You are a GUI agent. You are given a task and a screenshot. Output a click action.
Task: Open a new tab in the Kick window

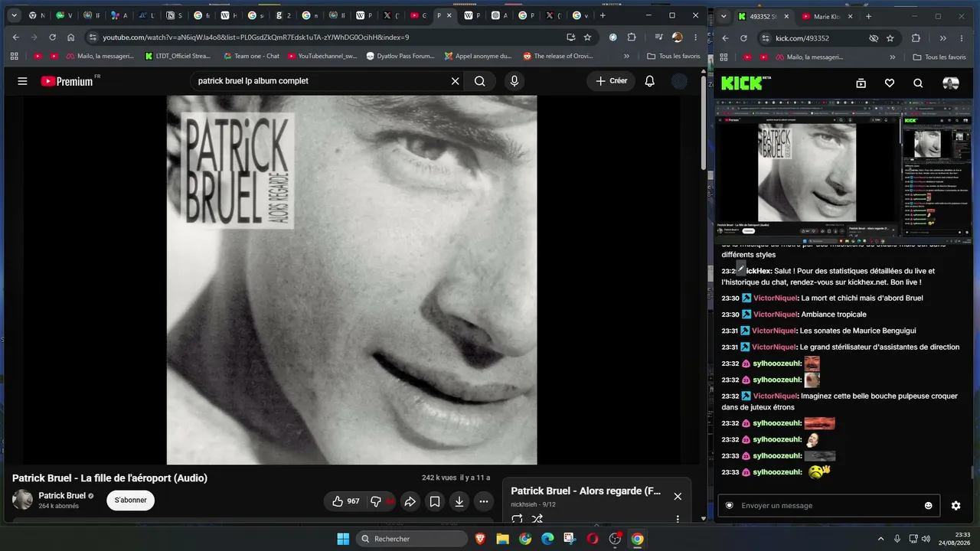point(868,16)
